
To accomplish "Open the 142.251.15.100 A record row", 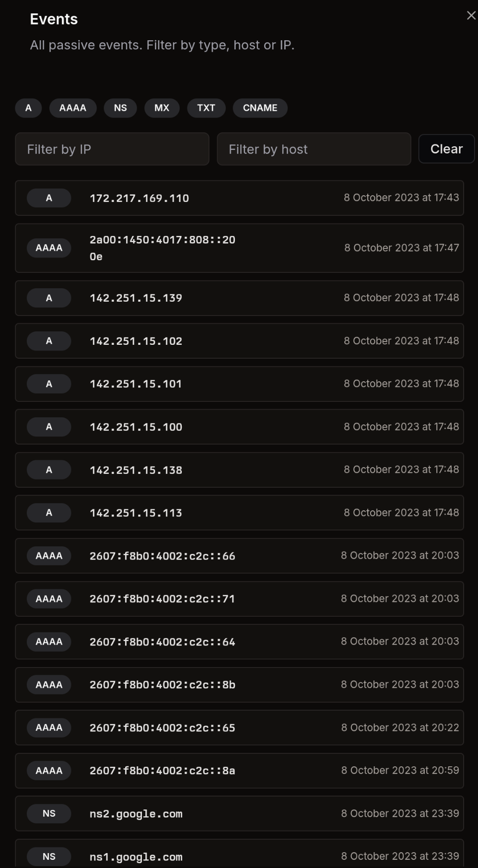I will coord(239,427).
